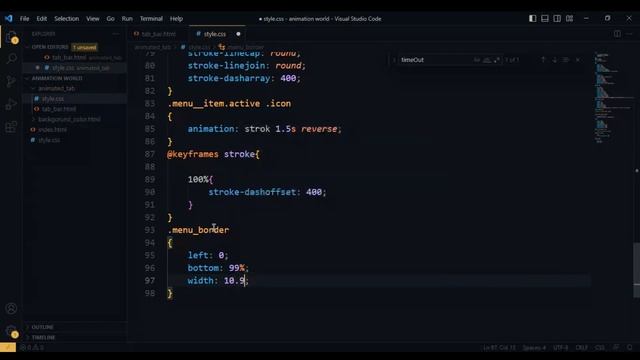Screen dimensions: 640x360
Task: Click the editor vertical scrollbar thumb
Action: coord(636,269)
